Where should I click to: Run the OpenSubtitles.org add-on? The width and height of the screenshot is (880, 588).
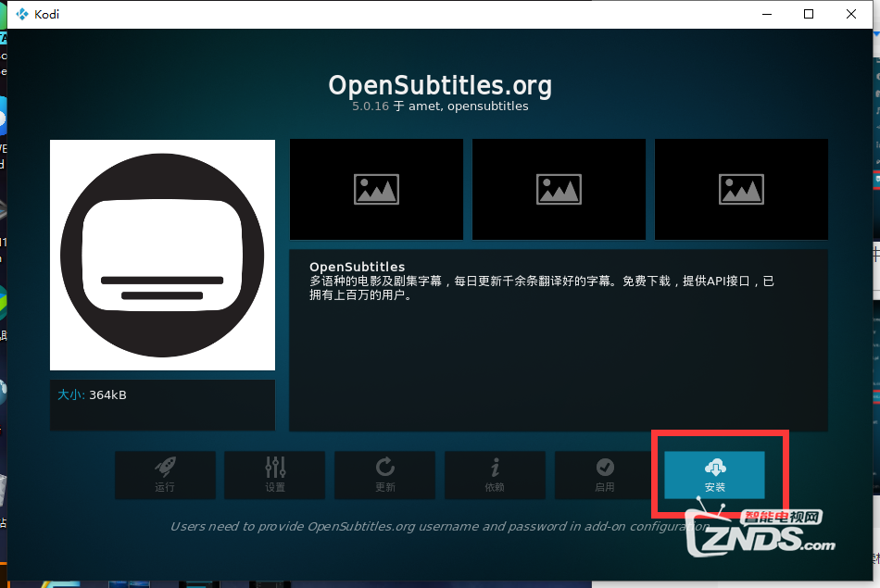(x=165, y=475)
